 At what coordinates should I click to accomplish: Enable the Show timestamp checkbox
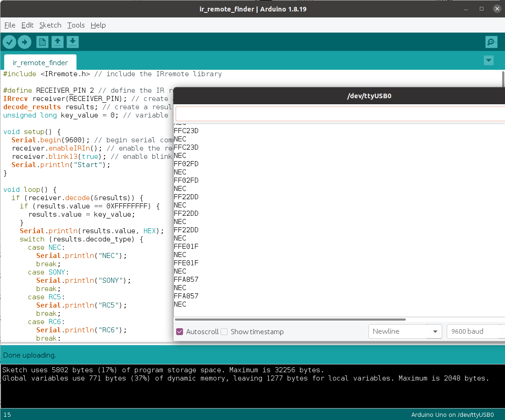pyautogui.click(x=224, y=332)
